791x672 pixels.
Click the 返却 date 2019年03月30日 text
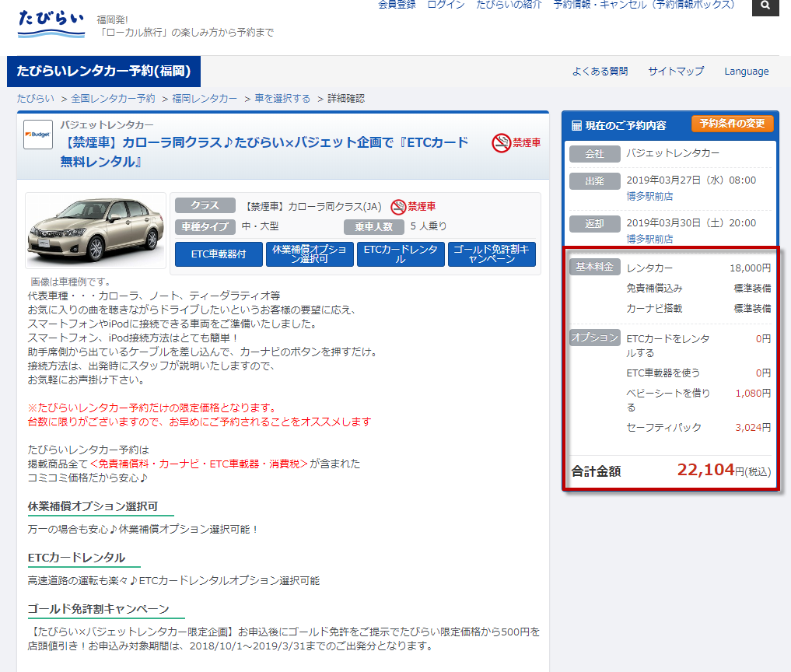pyautogui.click(x=691, y=223)
